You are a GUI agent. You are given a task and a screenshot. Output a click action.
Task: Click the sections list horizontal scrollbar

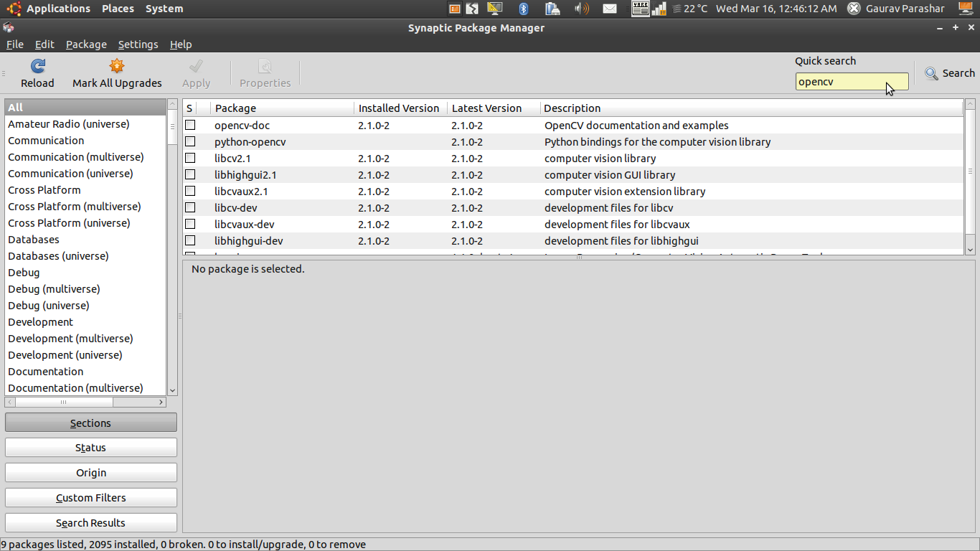point(85,402)
